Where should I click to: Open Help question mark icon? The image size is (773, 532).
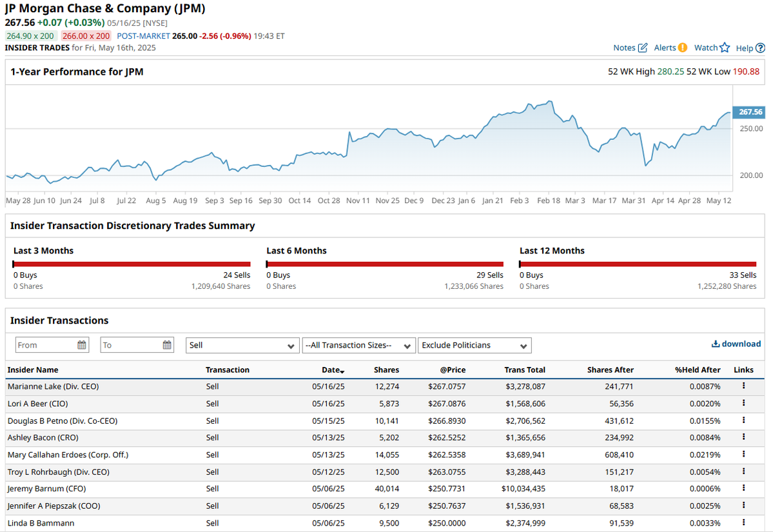pos(760,48)
